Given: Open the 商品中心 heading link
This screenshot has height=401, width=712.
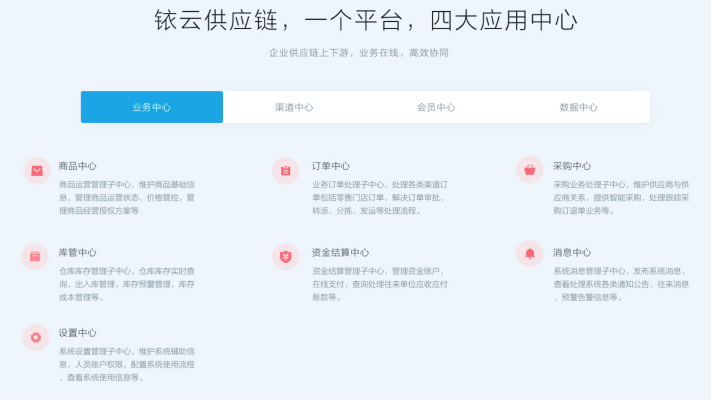Looking at the screenshot, I should tap(78, 166).
